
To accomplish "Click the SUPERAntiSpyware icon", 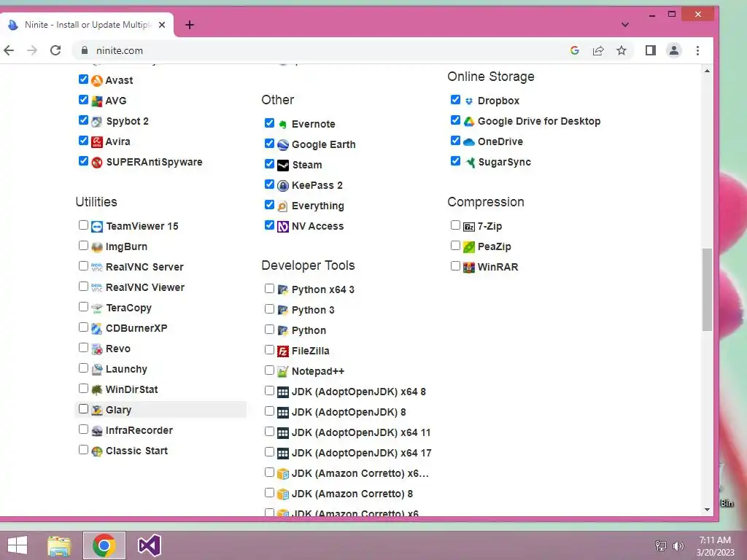I will pyautogui.click(x=97, y=163).
